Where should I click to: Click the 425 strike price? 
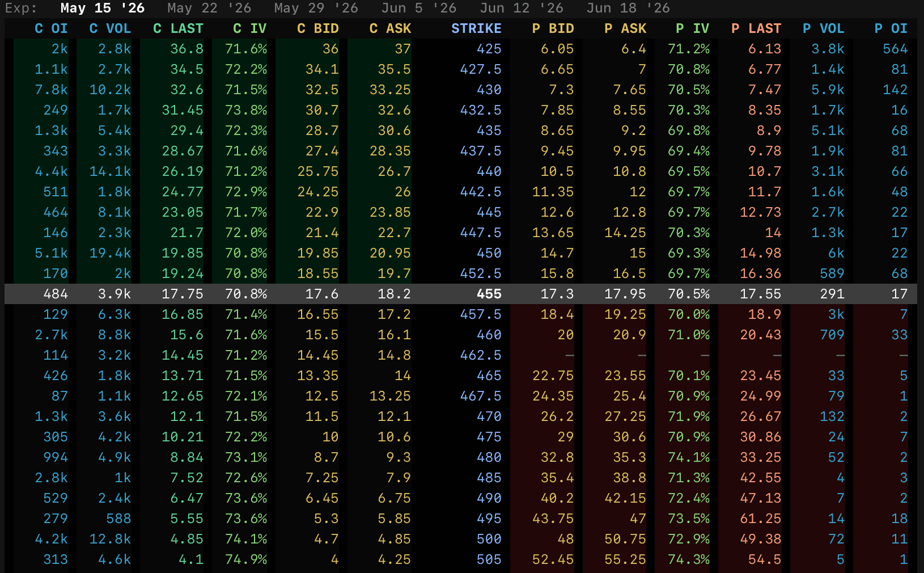pyautogui.click(x=489, y=49)
